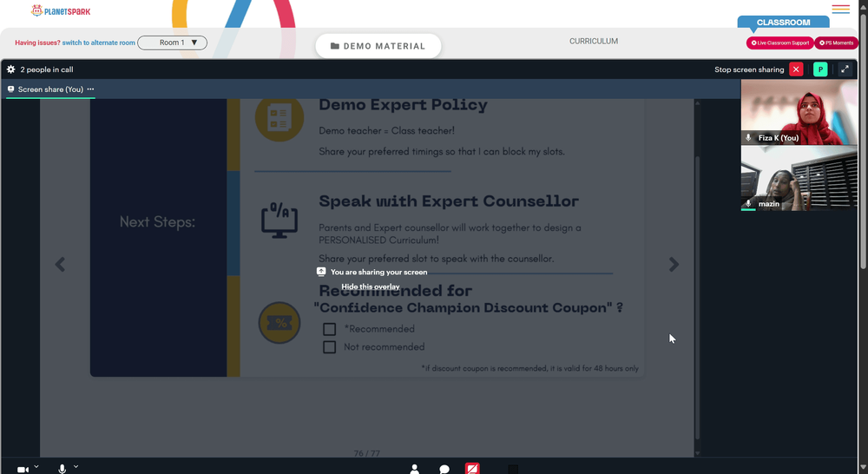
Task: Click '2 people in call' text
Action: [47, 69]
